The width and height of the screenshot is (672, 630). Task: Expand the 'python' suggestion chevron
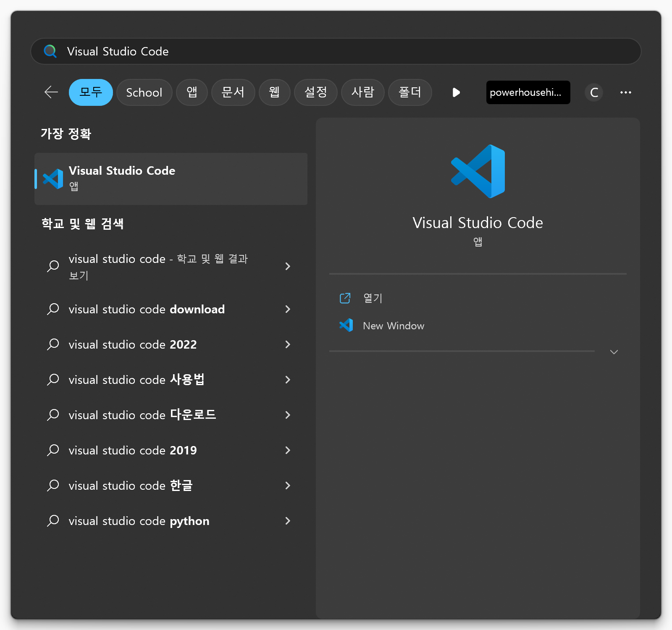click(x=288, y=521)
